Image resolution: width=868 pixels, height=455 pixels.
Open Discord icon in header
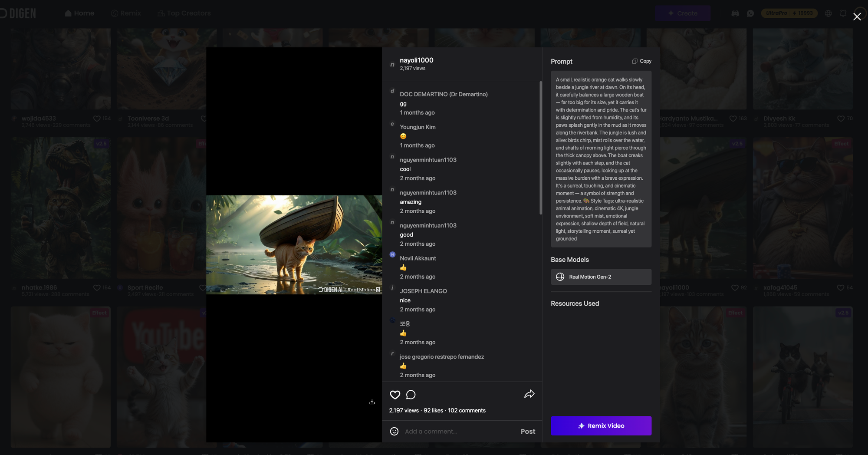click(x=735, y=13)
